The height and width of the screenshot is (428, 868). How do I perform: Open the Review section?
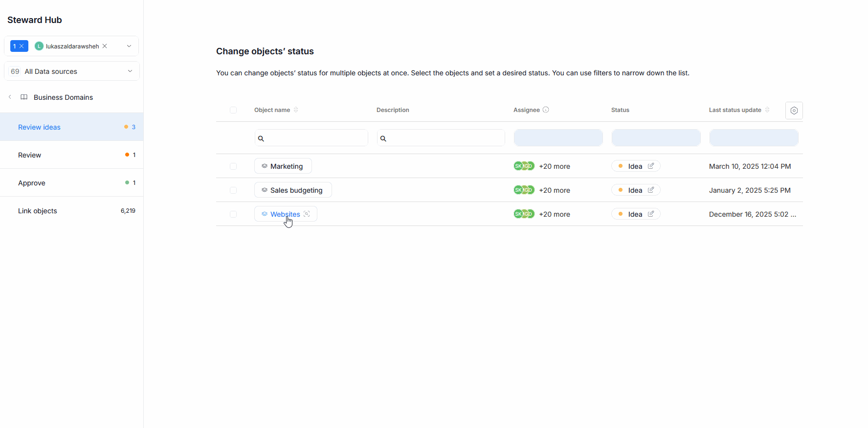30,155
